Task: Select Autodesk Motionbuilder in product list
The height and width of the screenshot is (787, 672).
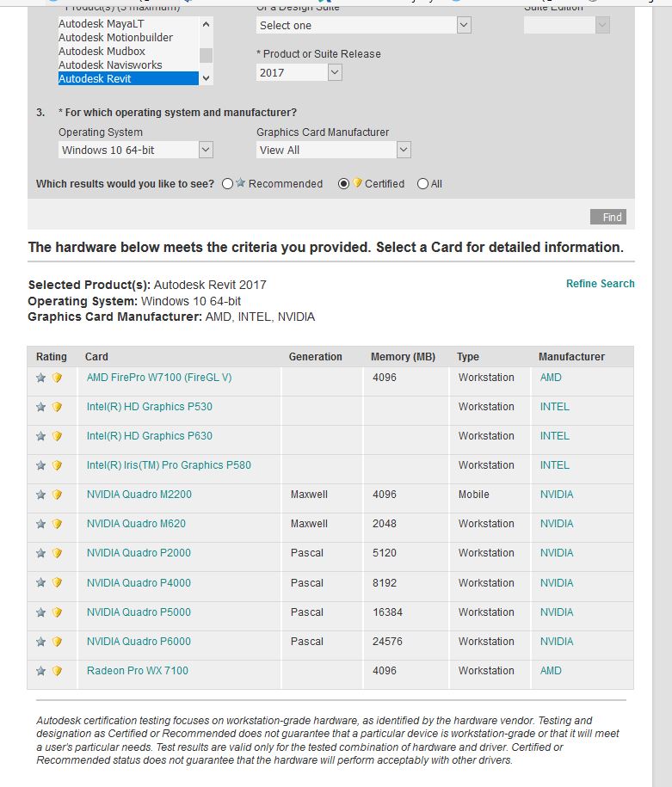Action: (x=128, y=38)
